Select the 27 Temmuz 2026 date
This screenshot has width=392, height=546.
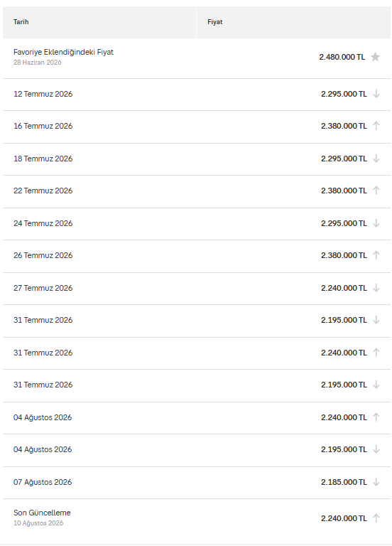(x=43, y=288)
